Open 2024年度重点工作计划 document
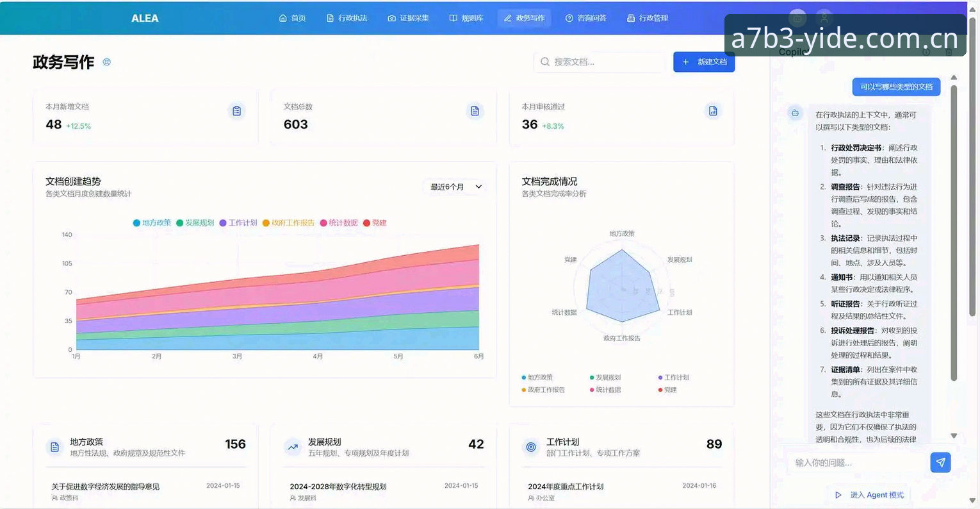The image size is (980, 509). point(566,487)
